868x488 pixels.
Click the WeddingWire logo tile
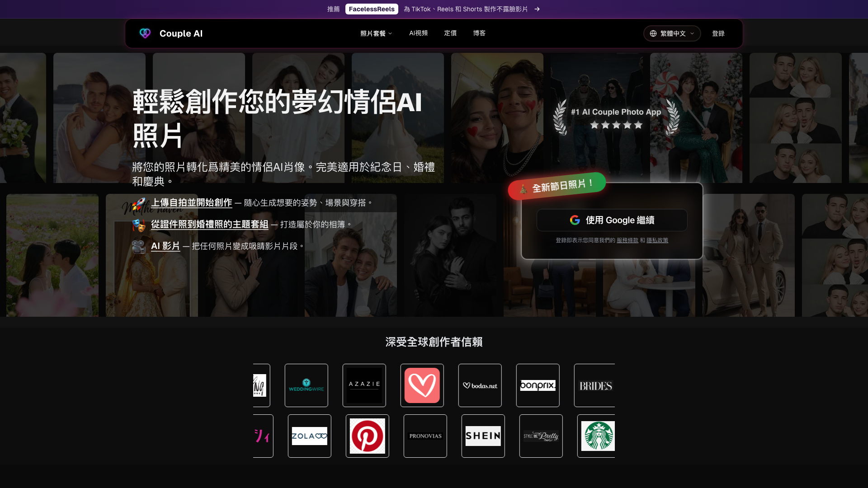[x=307, y=385]
